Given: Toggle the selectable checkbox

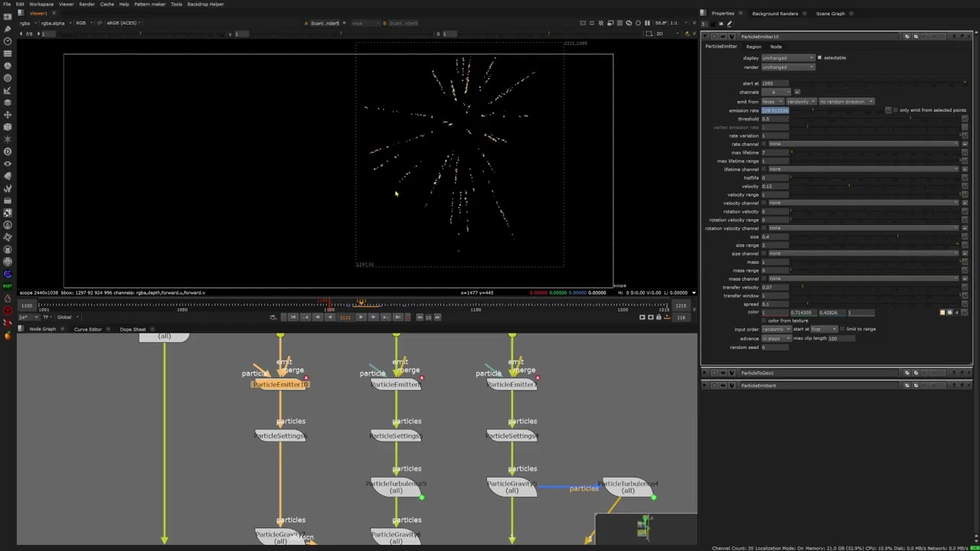Looking at the screenshot, I should (819, 57).
